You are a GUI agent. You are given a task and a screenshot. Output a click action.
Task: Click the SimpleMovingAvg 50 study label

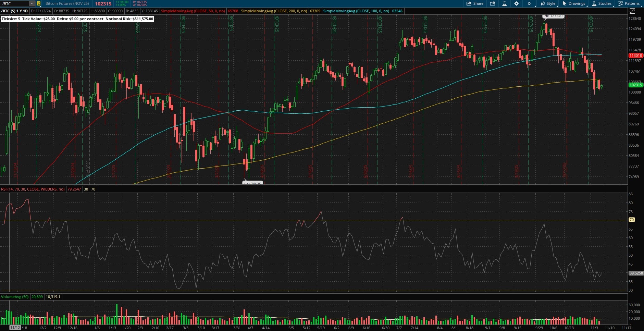pyautogui.click(x=193, y=11)
